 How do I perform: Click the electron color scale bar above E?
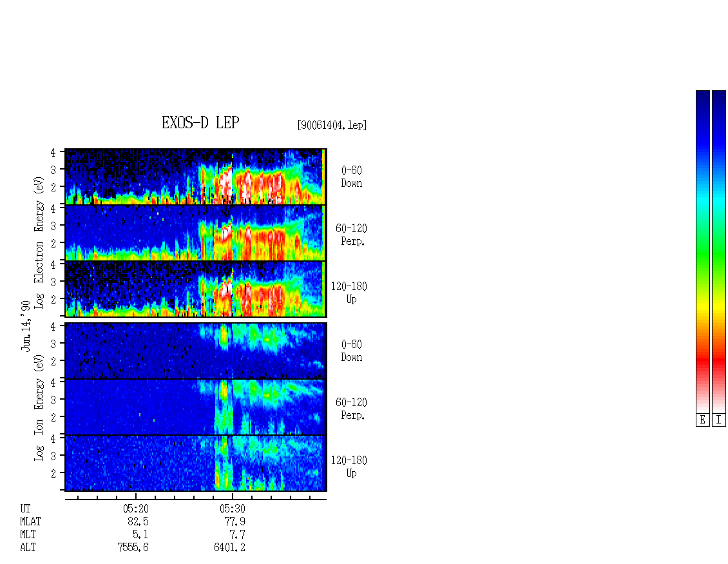coord(702,251)
